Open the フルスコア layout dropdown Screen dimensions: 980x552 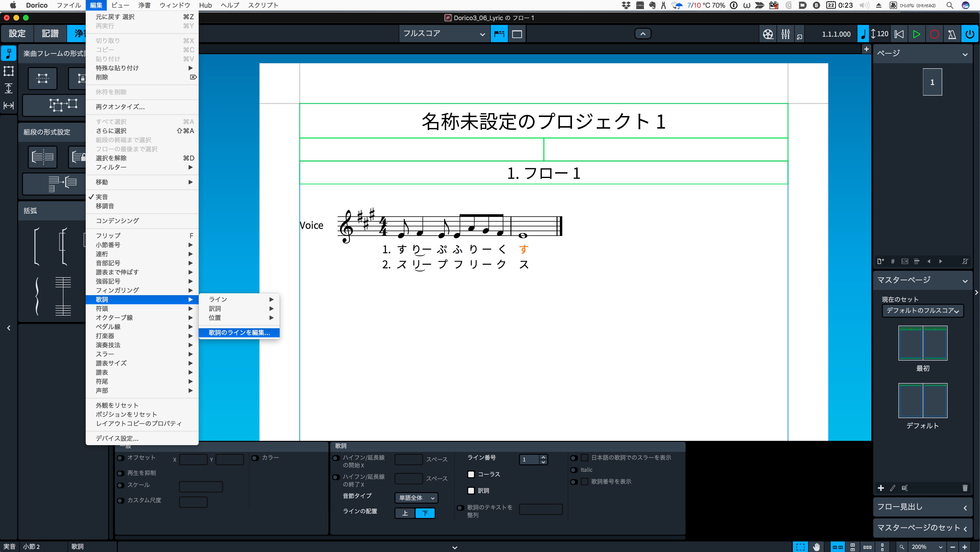click(x=444, y=34)
